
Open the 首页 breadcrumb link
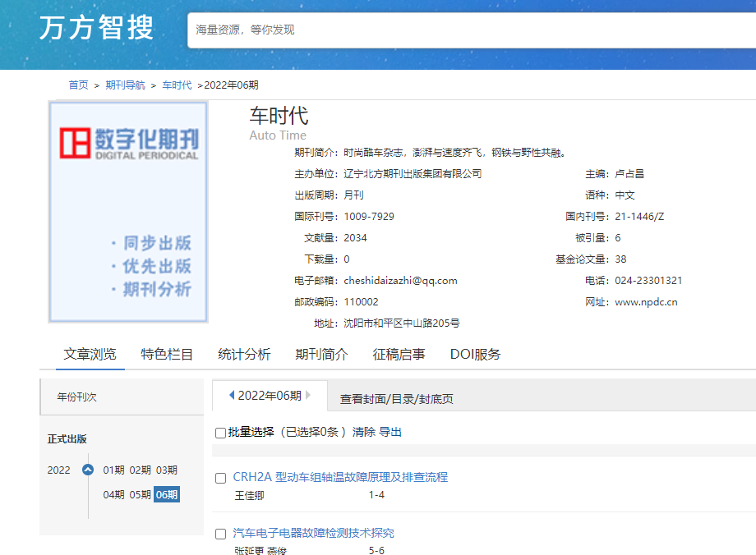tap(79, 85)
